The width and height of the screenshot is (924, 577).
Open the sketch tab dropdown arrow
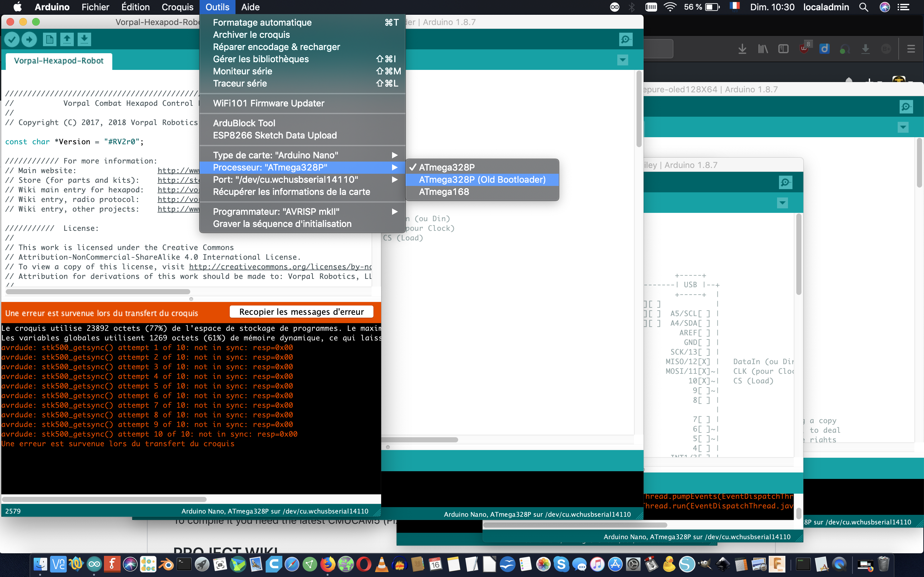(x=622, y=60)
